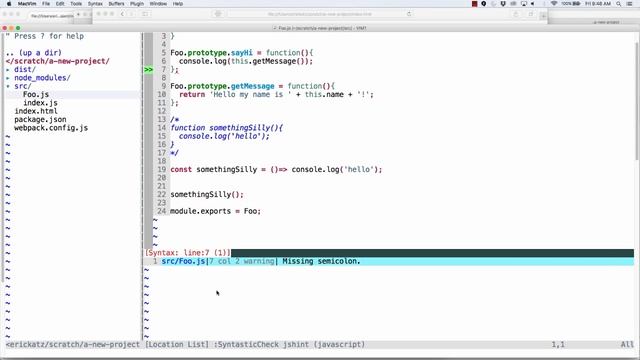This screenshot has width=640, height=360.
Task: Expand the dist/ folder
Action: [24, 69]
